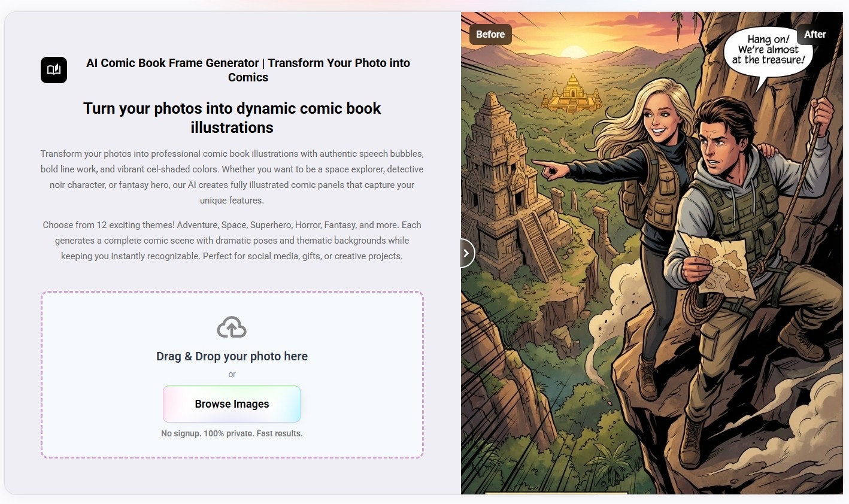Click the comic book logo icon

54,70
